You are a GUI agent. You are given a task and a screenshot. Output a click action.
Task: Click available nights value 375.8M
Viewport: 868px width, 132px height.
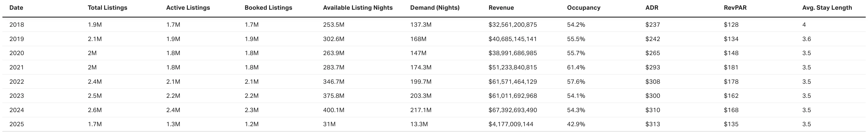334,96
